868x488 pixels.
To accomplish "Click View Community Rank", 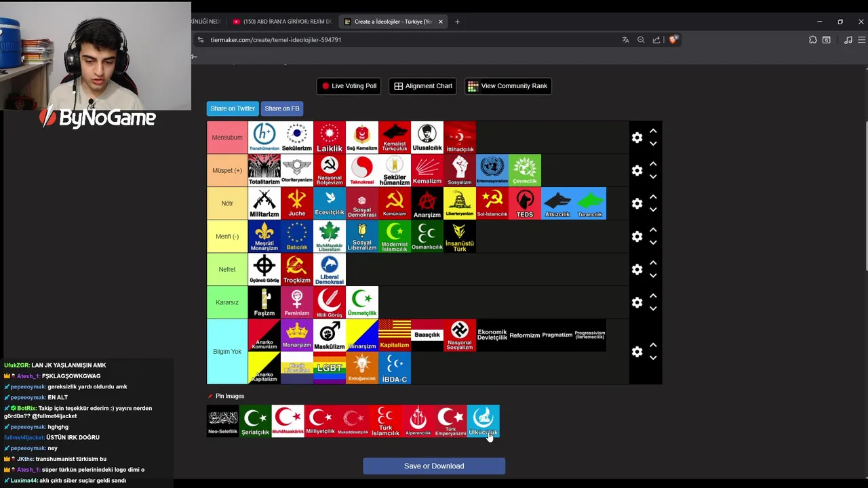I will point(508,86).
